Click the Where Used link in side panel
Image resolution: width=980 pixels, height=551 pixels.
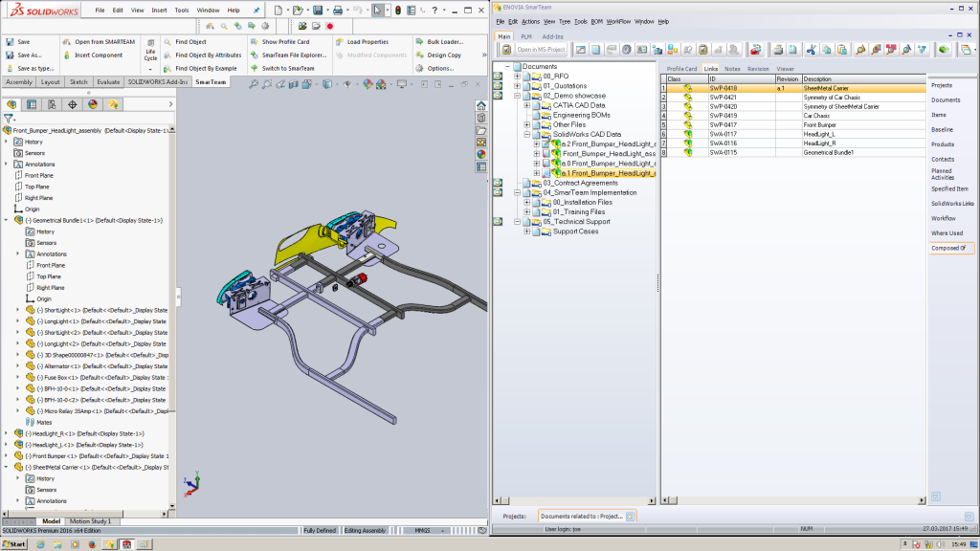click(x=947, y=233)
